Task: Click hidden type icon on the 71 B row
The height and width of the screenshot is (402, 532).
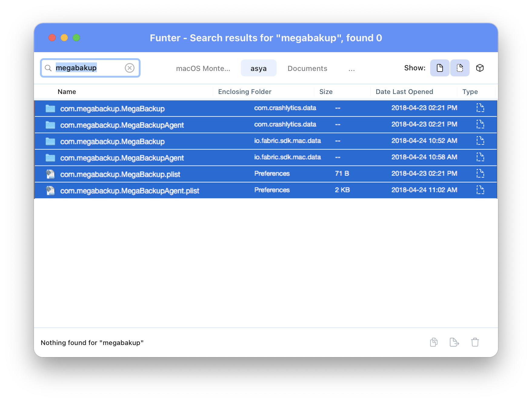Action: pos(480,173)
